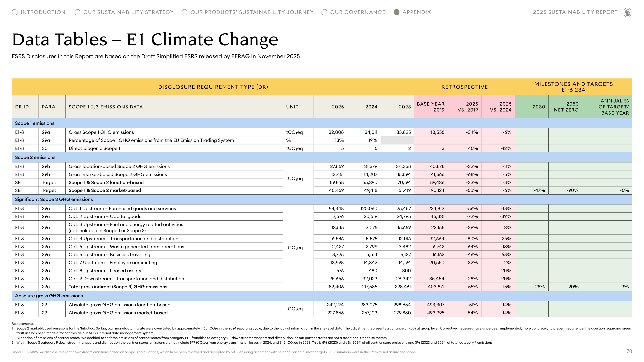
Task: Click Direct biogenic Scope 1 row label
Action: point(95,148)
